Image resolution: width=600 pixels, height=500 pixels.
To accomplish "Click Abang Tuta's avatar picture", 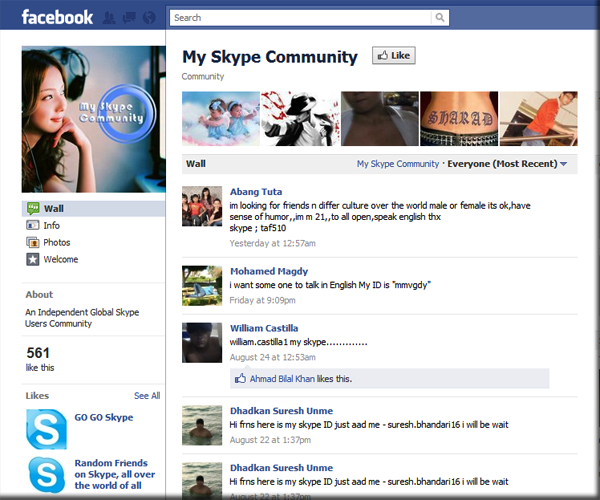I will pyautogui.click(x=202, y=206).
